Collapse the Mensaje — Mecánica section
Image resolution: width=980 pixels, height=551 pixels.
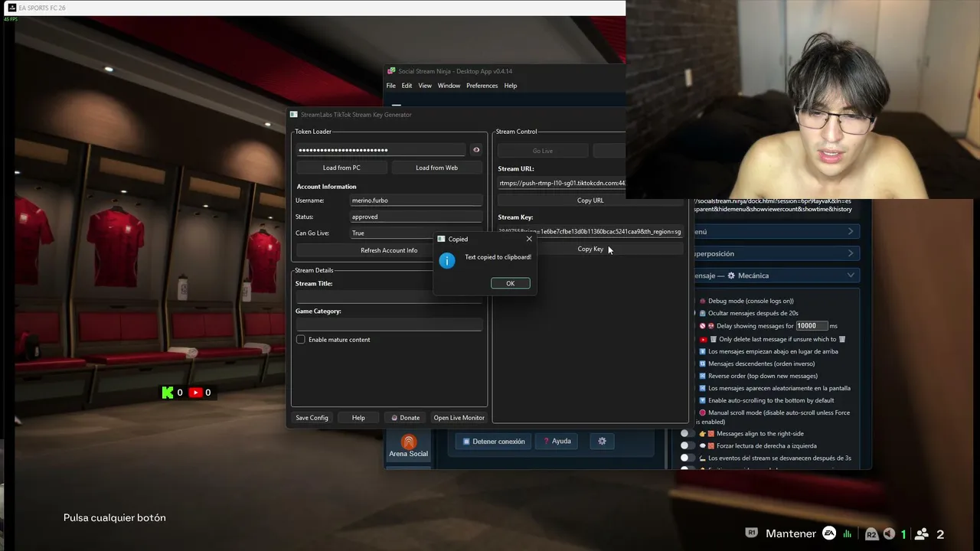tap(851, 275)
